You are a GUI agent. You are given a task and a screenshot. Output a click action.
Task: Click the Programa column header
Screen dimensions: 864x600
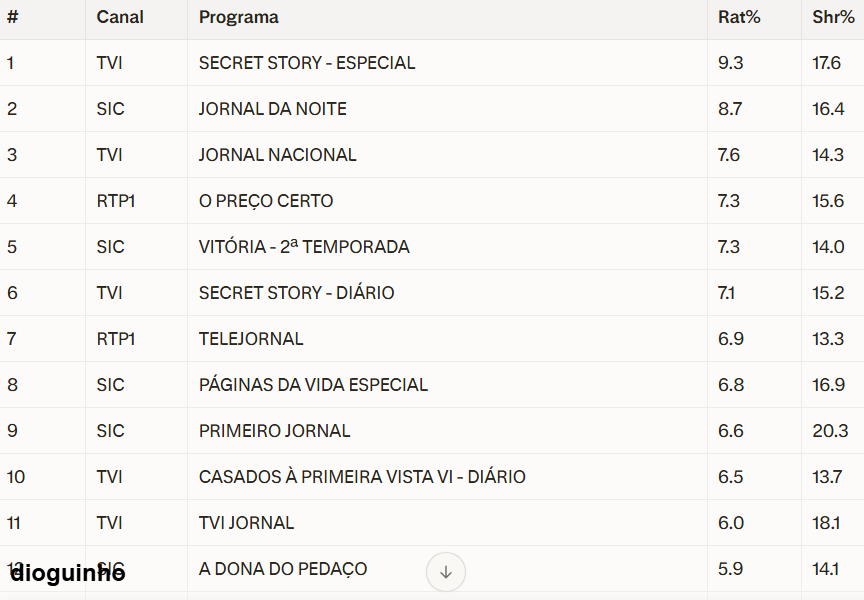[239, 17]
